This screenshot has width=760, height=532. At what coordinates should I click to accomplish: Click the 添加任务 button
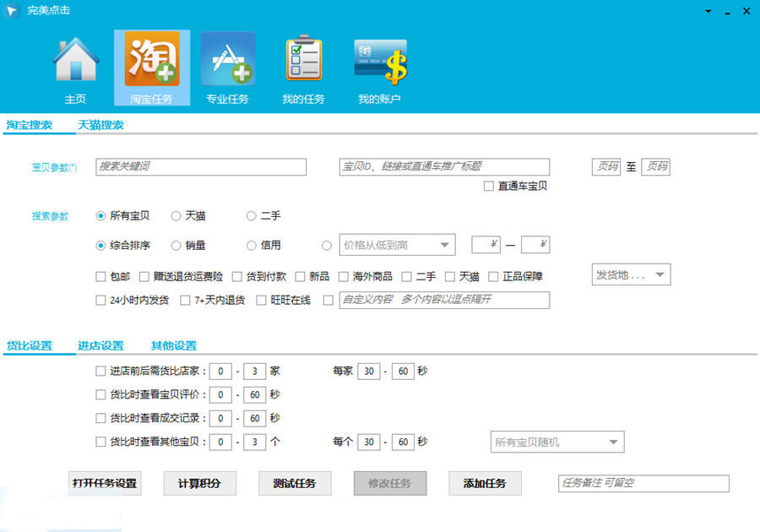485,483
